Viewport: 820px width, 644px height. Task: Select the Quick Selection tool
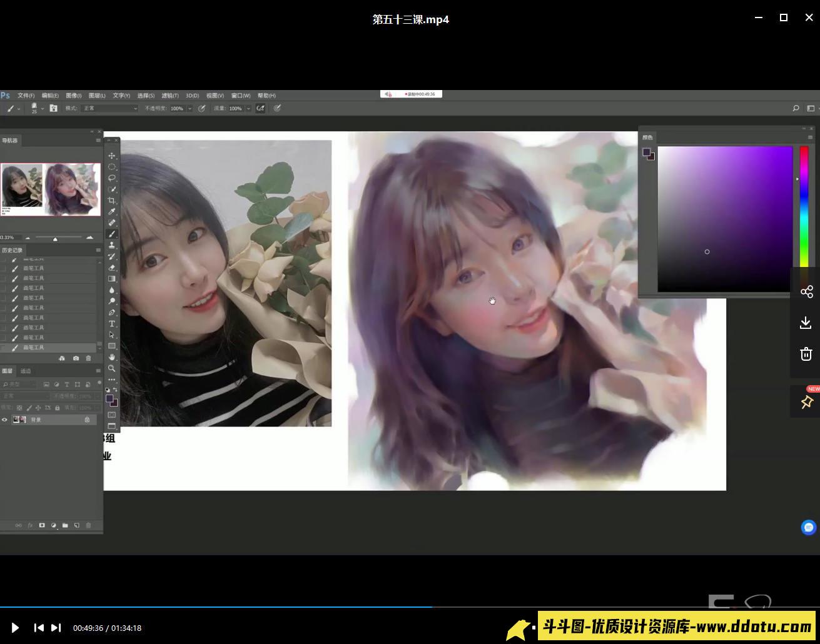pos(112,189)
